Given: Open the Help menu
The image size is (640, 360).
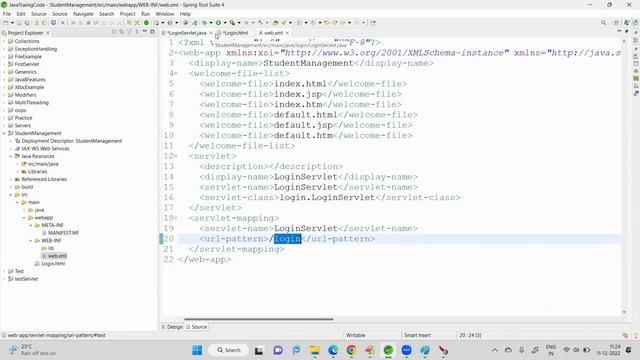Looking at the screenshot, I should click(x=185, y=13).
